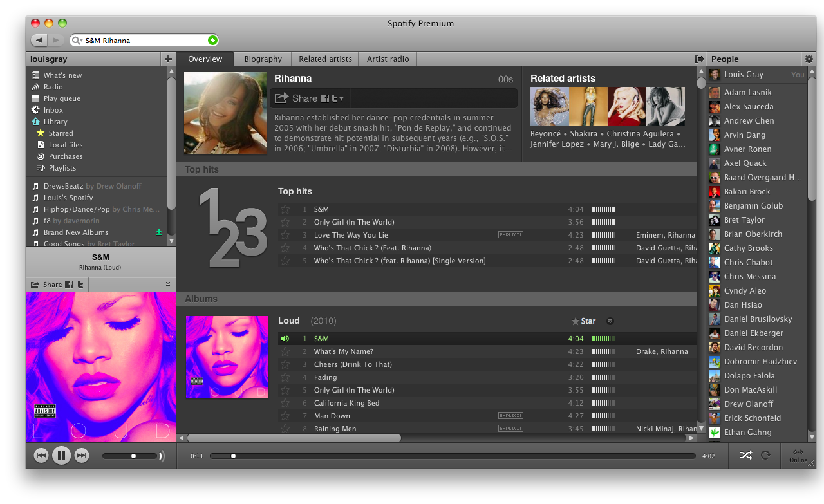Click the Rihanna (Loud) link under S&M
This screenshot has height=504, width=824.
pos(100,268)
